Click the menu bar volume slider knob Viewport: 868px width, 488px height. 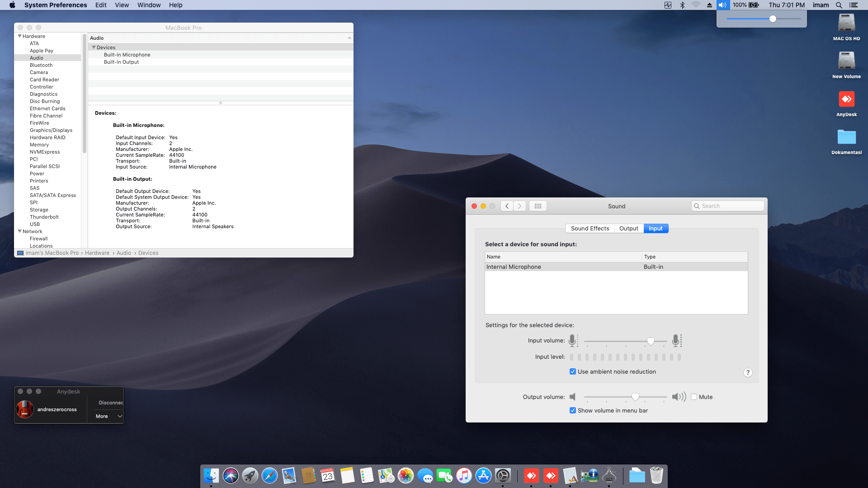click(773, 19)
